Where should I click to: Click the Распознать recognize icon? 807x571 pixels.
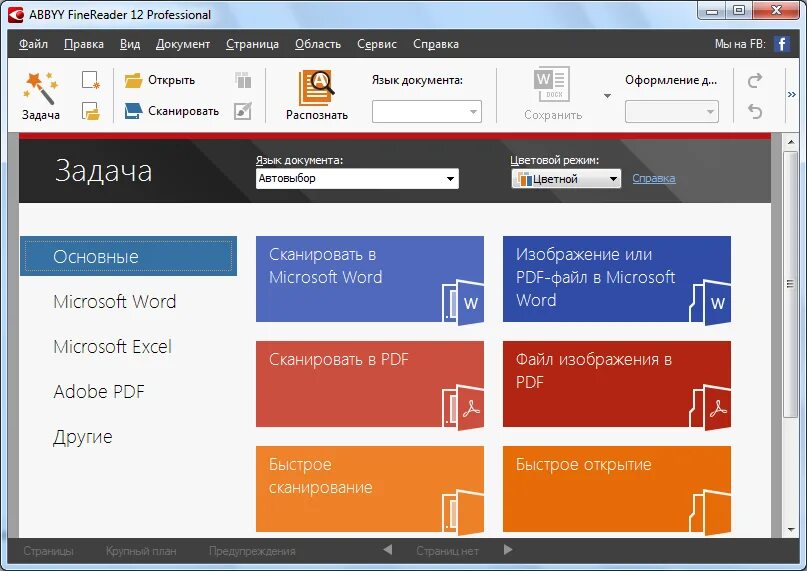[317, 87]
